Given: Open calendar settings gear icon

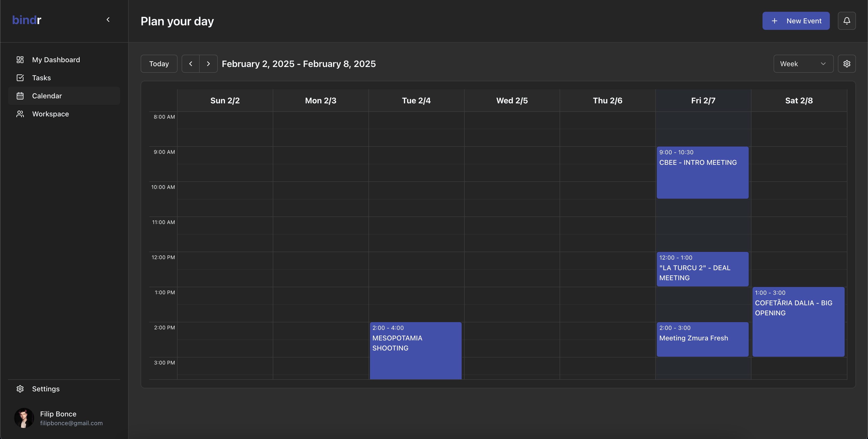Looking at the screenshot, I should coord(846,64).
